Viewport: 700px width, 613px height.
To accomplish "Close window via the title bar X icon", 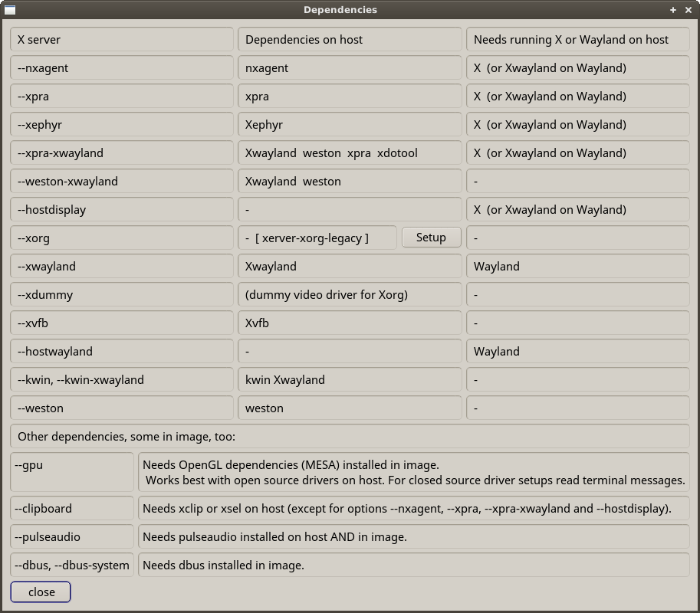I will coord(688,10).
